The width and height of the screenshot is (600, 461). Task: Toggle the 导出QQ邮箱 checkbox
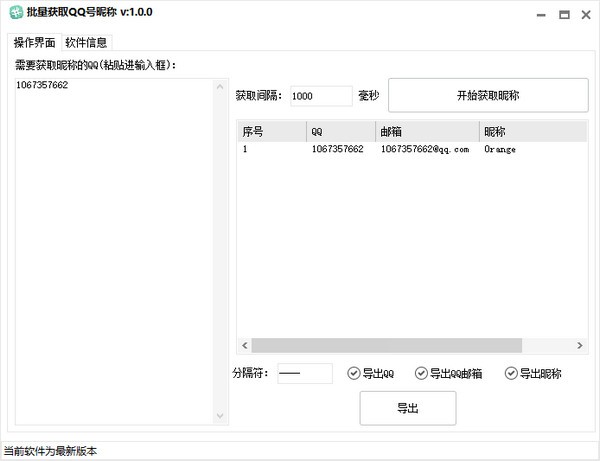coord(421,374)
